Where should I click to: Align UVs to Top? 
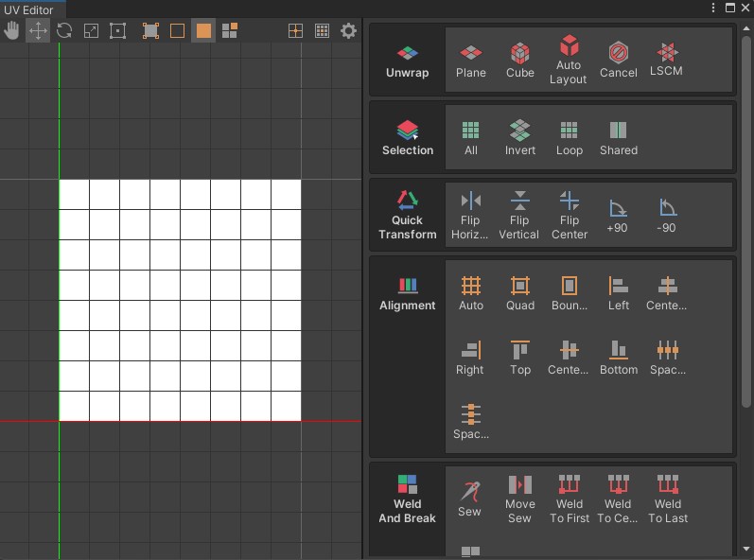coord(519,358)
